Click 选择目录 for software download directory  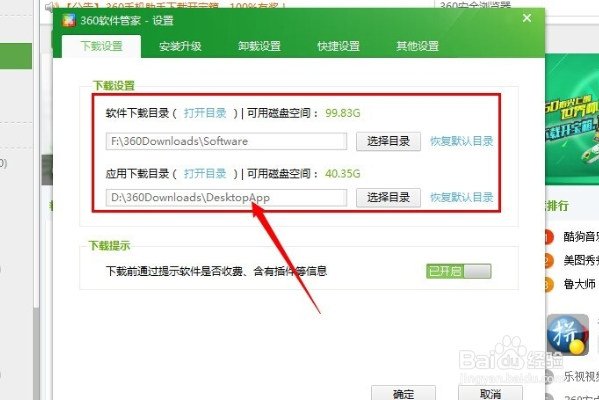[x=389, y=141]
